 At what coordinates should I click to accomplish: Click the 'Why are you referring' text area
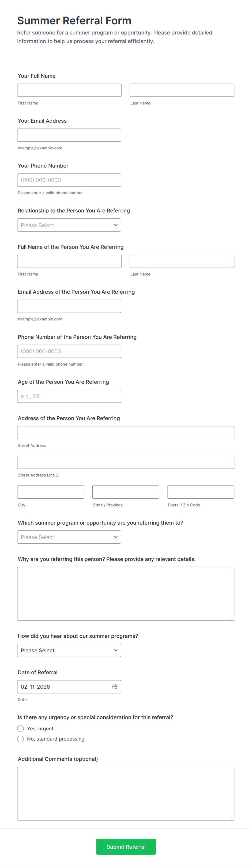[126, 593]
